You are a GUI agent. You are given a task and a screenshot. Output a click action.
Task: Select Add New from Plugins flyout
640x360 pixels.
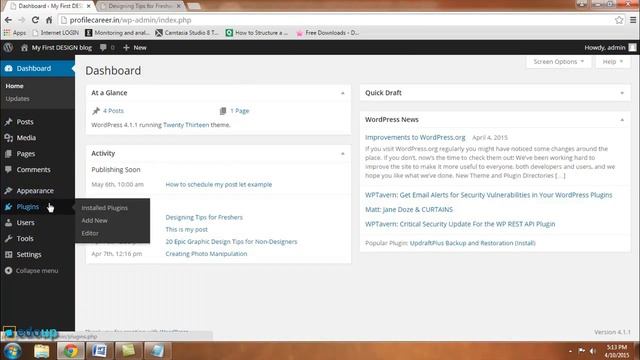tap(94, 220)
